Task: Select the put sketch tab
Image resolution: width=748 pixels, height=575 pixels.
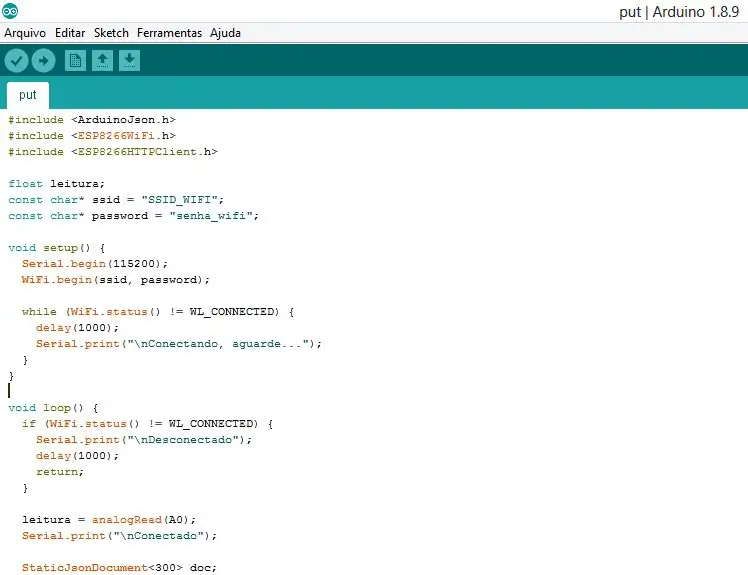Action: (x=28, y=95)
